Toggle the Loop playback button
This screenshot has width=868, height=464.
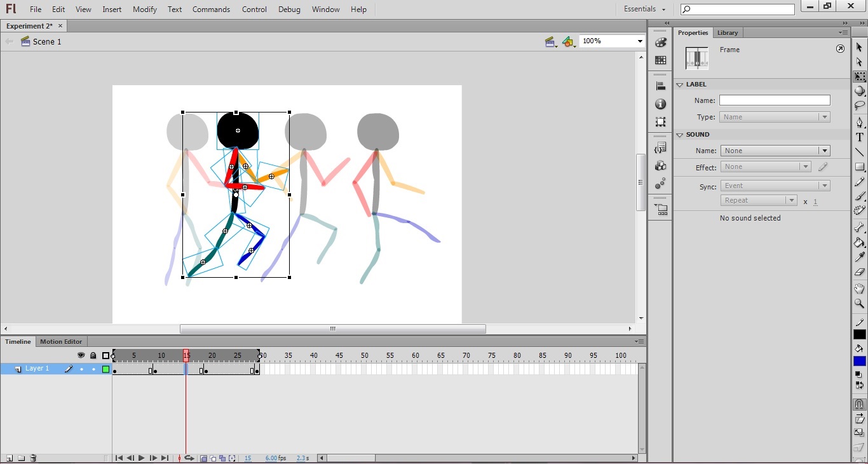pos(189,458)
